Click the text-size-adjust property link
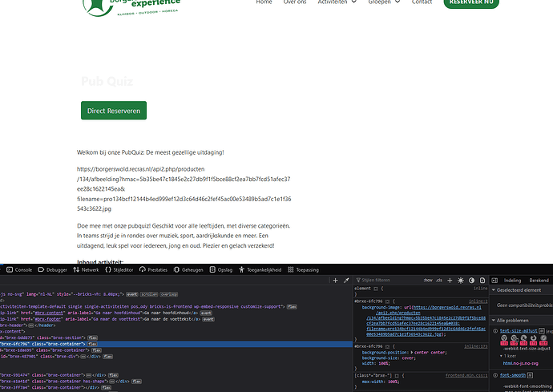 pos(519,331)
